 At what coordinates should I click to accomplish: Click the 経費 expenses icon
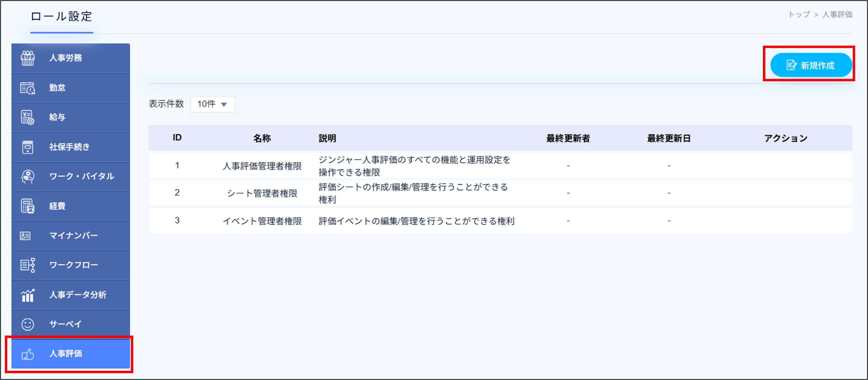click(x=27, y=206)
